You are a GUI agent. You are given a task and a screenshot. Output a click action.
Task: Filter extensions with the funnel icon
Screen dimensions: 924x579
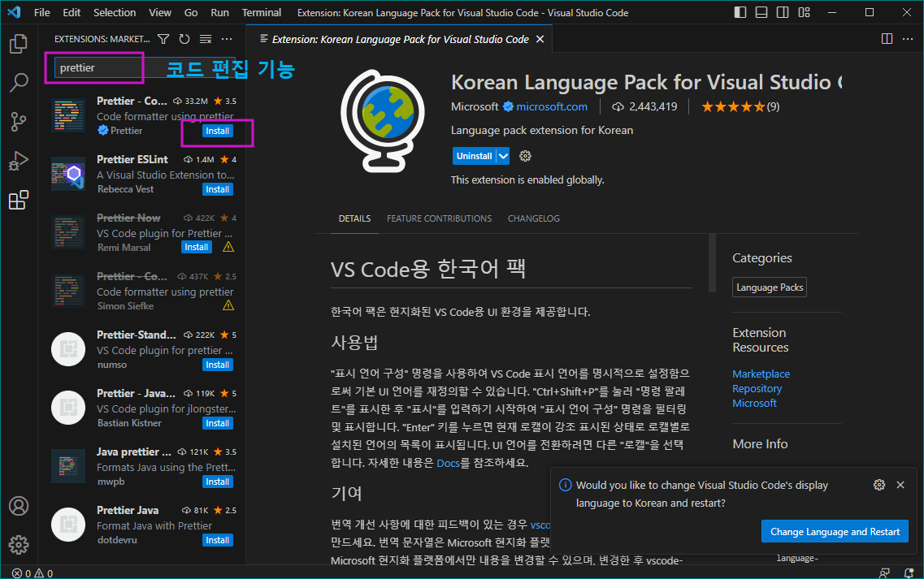(x=163, y=39)
